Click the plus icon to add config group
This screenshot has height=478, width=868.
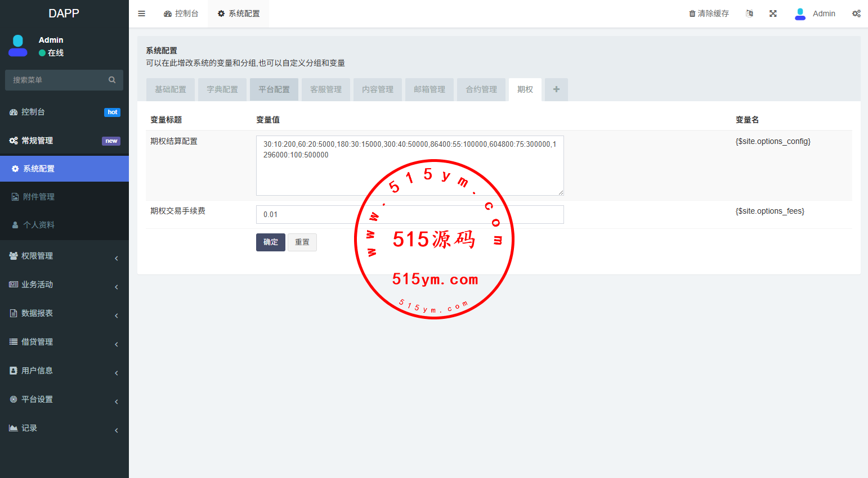[556, 89]
